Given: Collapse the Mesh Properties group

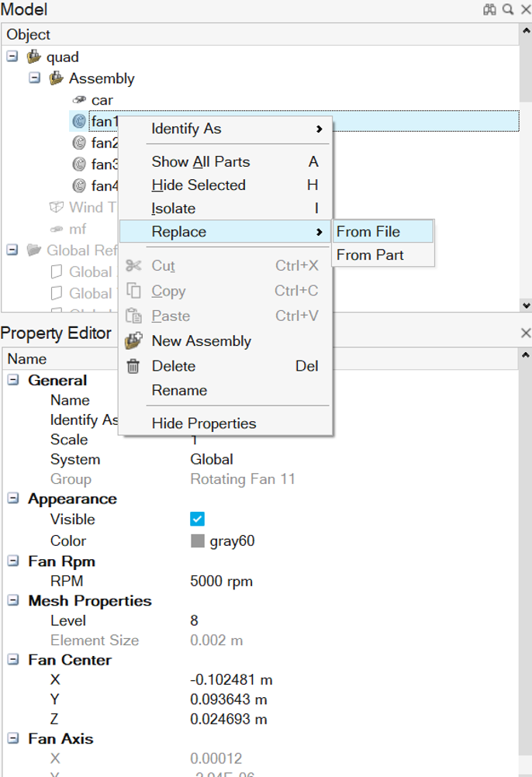Looking at the screenshot, I should pos(12,601).
